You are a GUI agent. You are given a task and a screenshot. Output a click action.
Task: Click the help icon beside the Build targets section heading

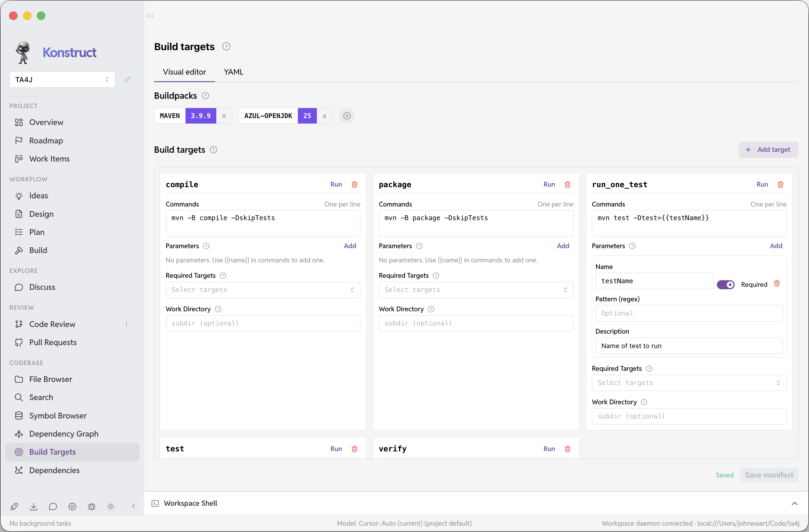point(213,150)
